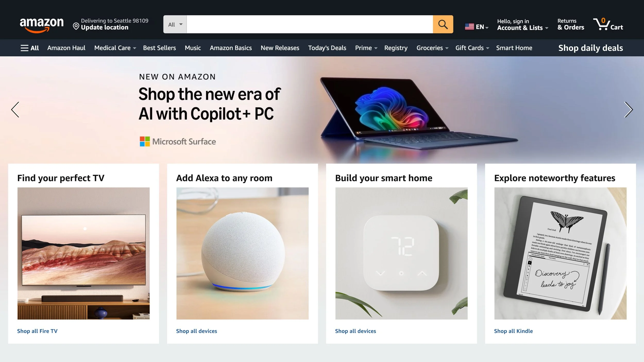Image resolution: width=644 pixels, height=362 pixels.
Task: Advance to the next carousel banner
Action: pos(629,109)
